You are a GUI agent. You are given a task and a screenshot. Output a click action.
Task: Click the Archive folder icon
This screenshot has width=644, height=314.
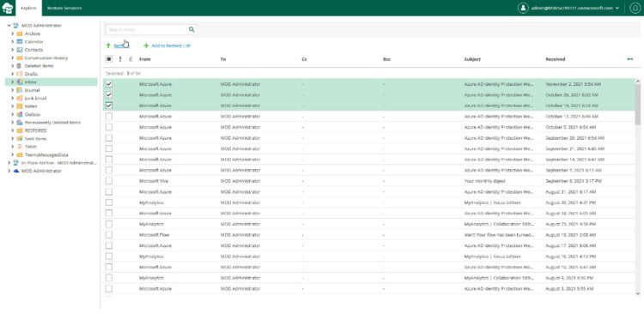click(x=19, y=33)
